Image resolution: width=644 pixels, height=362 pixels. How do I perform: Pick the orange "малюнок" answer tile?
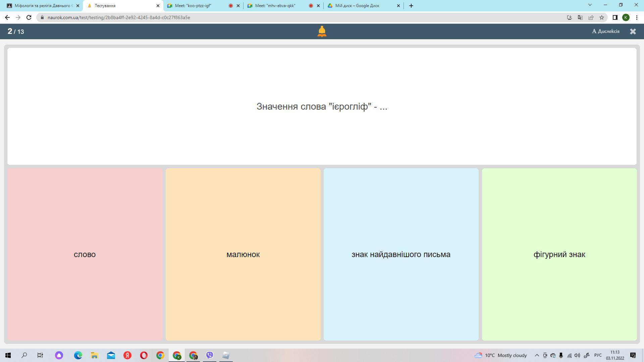click(243, 254)
